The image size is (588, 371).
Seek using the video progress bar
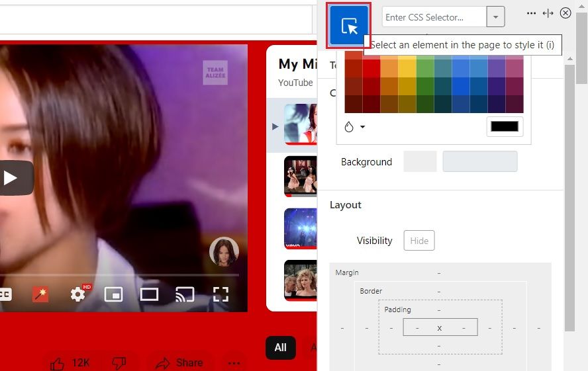click(x=119, y=275)
